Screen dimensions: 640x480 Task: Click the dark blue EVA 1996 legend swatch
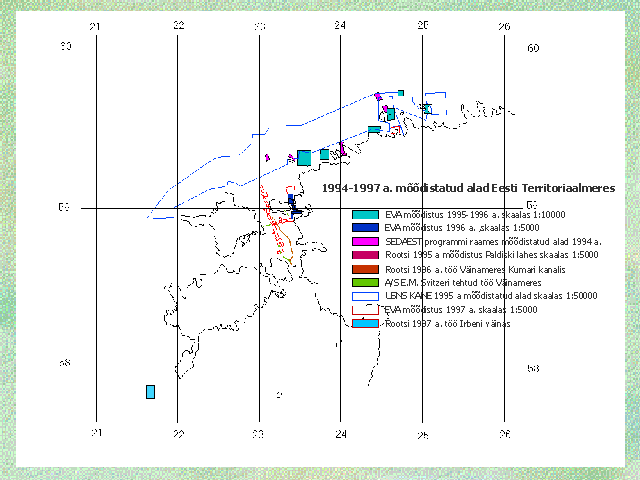[365, 227]
